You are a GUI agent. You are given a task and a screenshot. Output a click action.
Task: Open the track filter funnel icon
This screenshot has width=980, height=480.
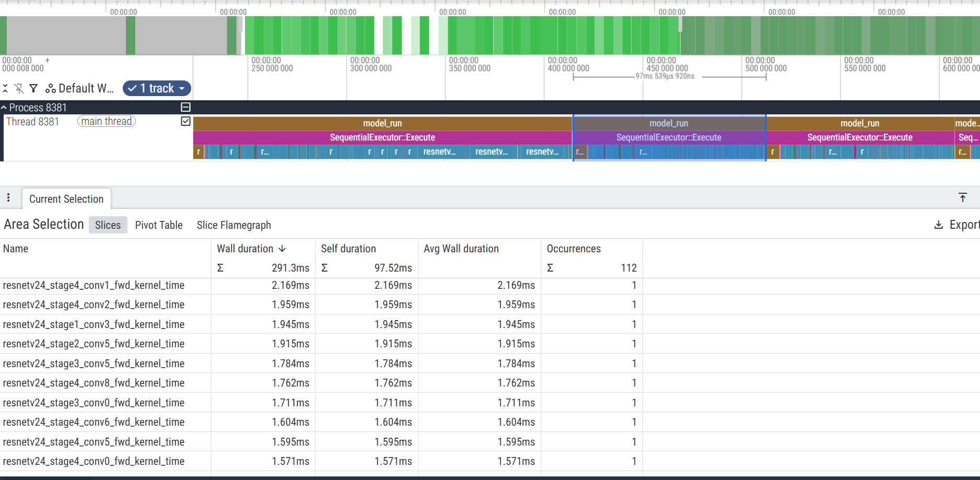33,88
